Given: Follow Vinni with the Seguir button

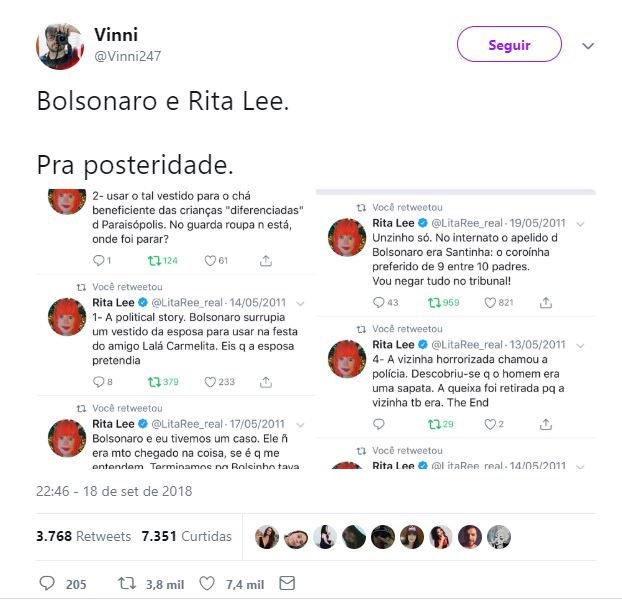Looking at the screenshot, I should coord(509,44).
